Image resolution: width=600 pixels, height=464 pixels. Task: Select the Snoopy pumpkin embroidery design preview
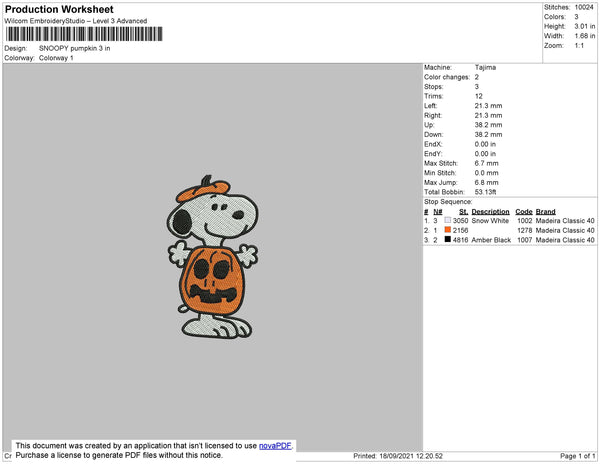(x=213, y=257)
